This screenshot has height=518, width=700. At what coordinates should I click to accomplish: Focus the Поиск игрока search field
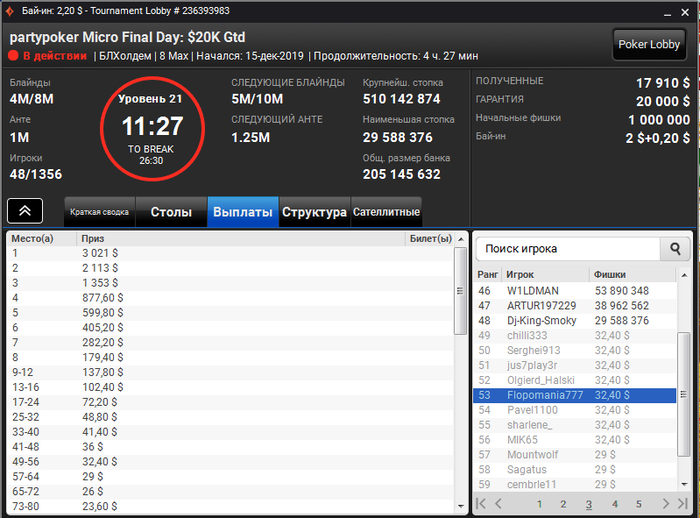point(568,249)
